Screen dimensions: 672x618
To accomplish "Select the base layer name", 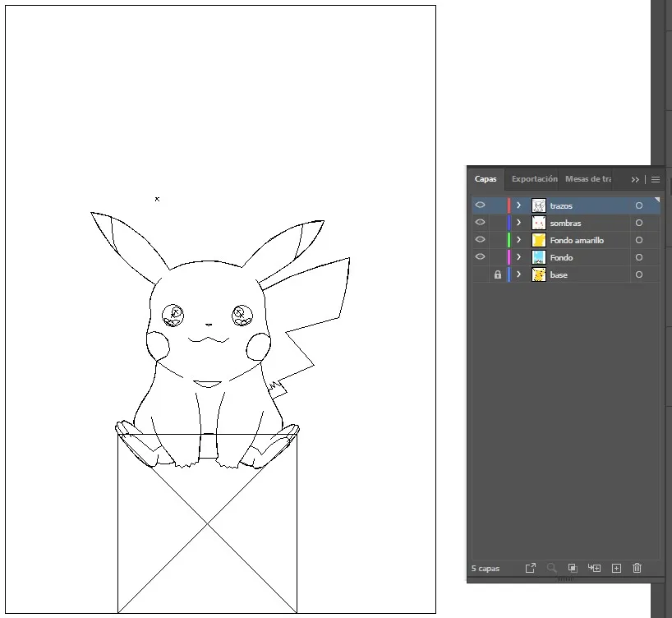I will point(559,275).
